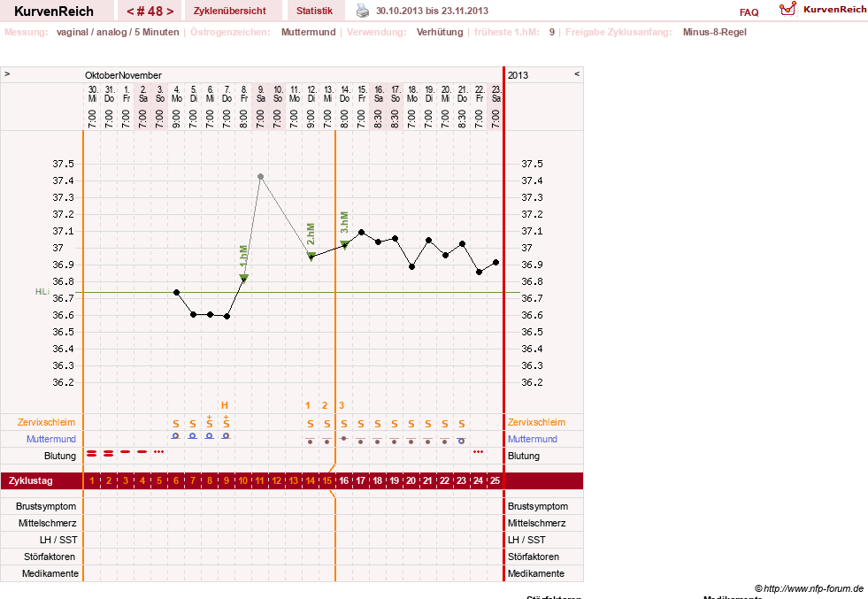Open the Statistik tab
The width and height of the screenshot is (868, 599).
point(314,11)
